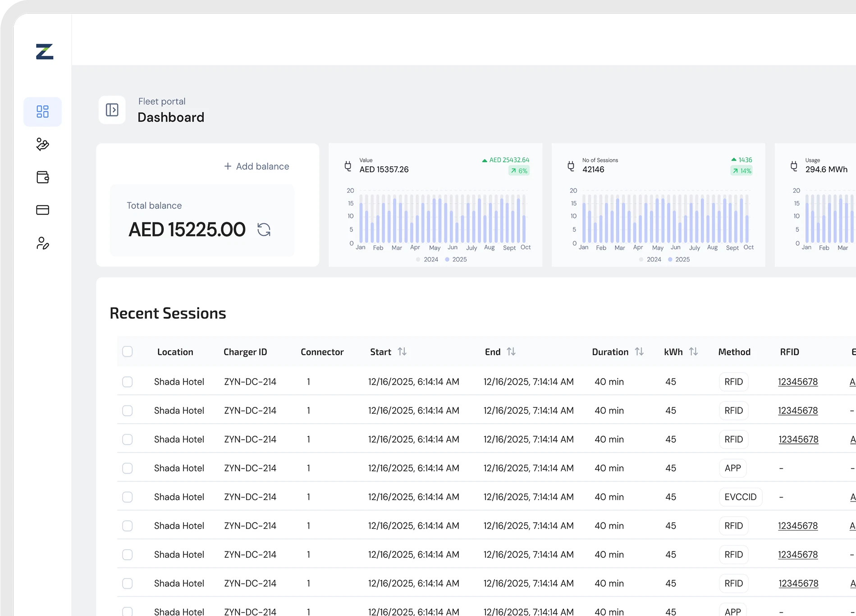Open the wallet sidebar icon
This screenshot has height=616, width=856.
[x=43, y=177]
